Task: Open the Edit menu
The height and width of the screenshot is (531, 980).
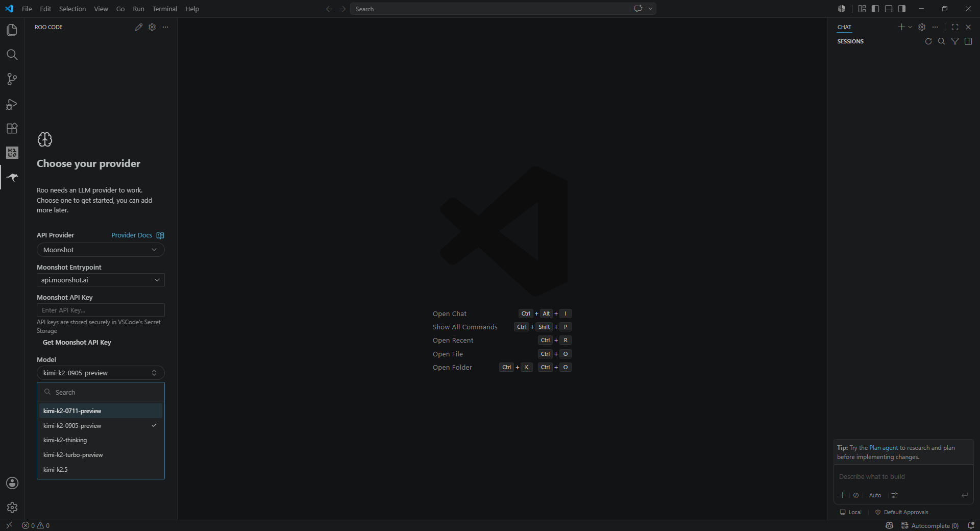Action: click(45, 9)
